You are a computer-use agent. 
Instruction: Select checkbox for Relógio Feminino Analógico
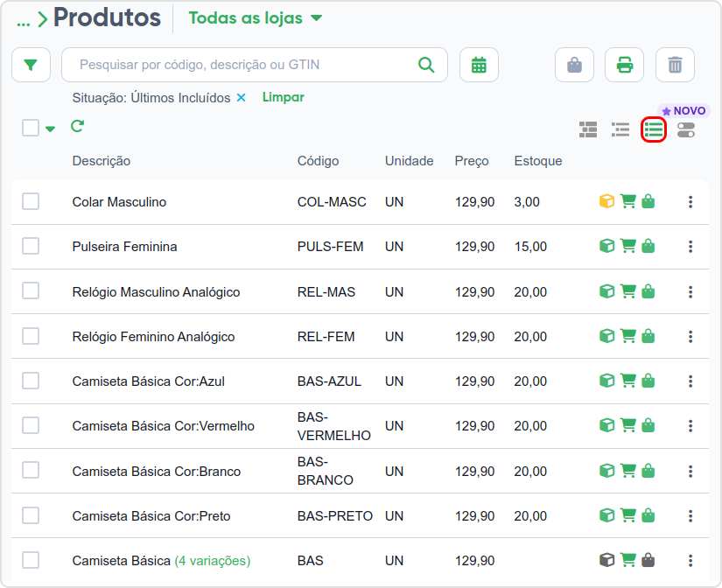(x=31, y=336)
